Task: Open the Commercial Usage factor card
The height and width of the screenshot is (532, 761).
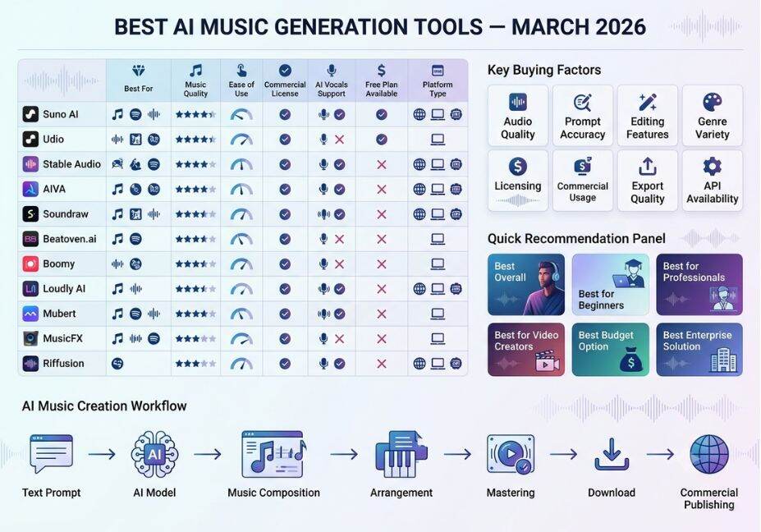Action: click(582, 181)
